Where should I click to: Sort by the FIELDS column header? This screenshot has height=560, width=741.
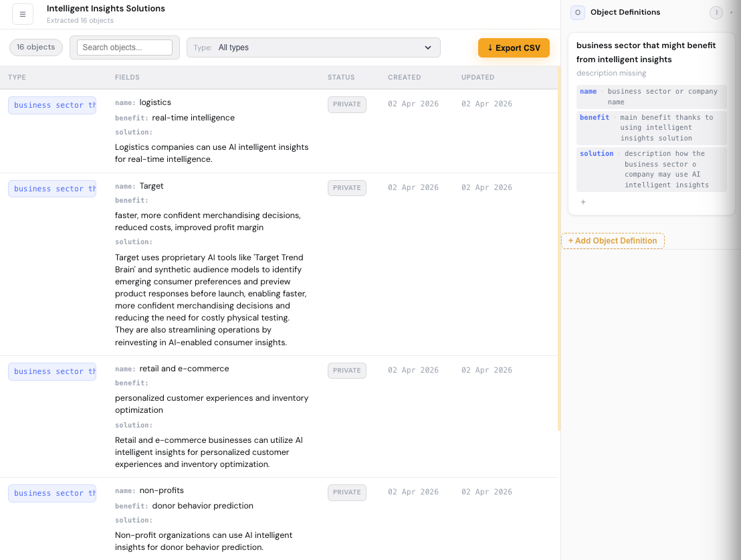[x=127, y=77]
